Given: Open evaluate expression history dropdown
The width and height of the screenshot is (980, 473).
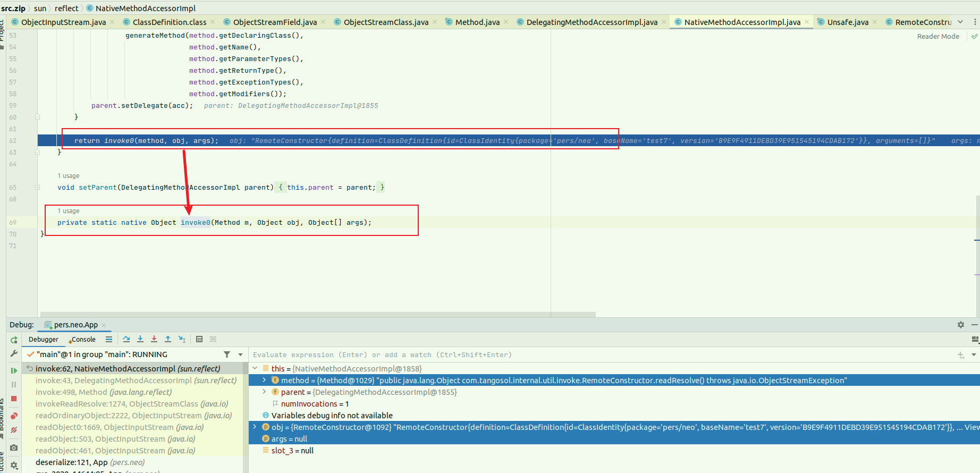Looking at the screenshot, I should 974,354.
